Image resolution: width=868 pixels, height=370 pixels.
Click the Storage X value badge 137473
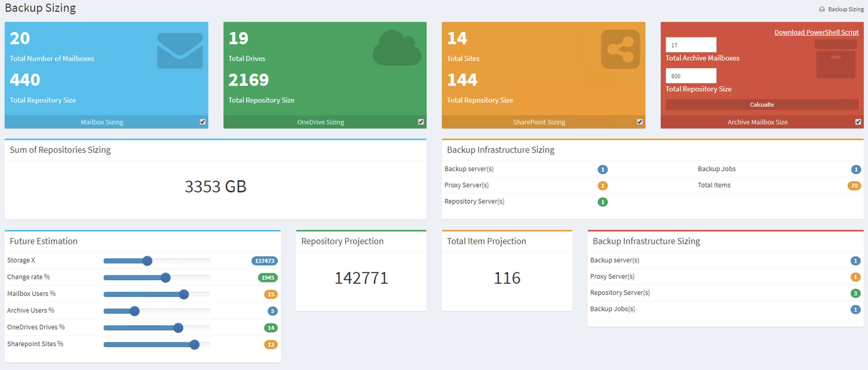coord(265,261)
